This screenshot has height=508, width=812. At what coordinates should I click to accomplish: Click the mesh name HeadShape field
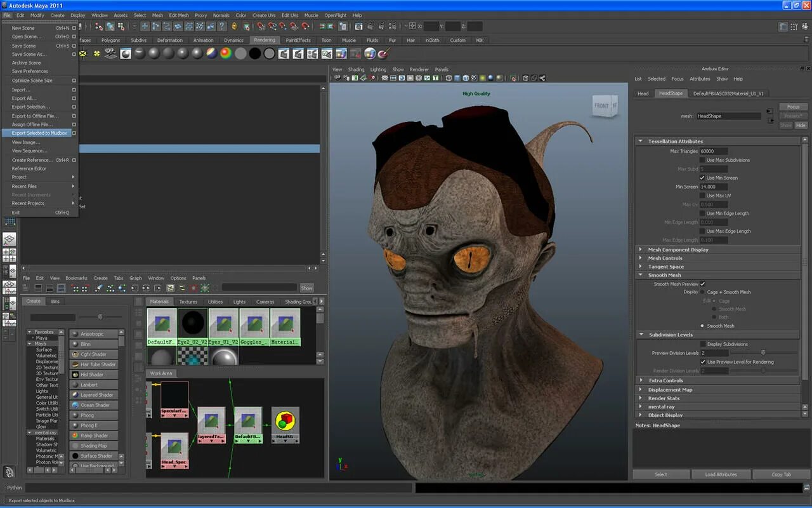coord(729,116)
